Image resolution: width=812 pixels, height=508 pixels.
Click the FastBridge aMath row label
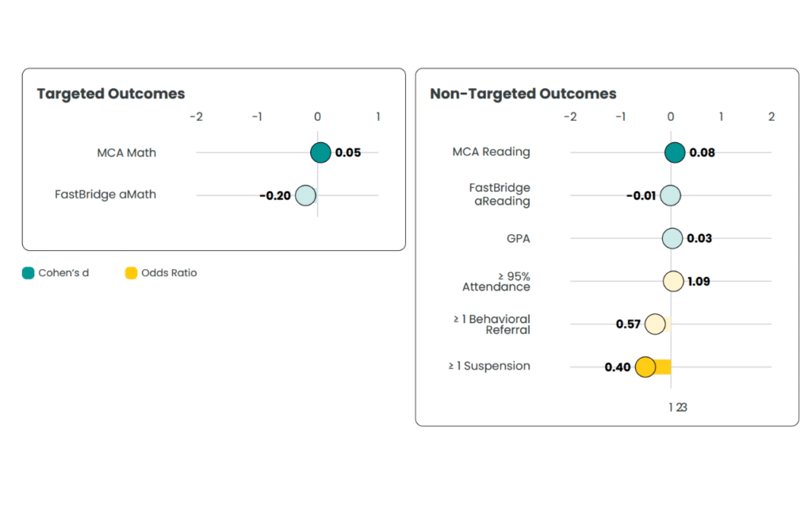click(x=105, y=194)
